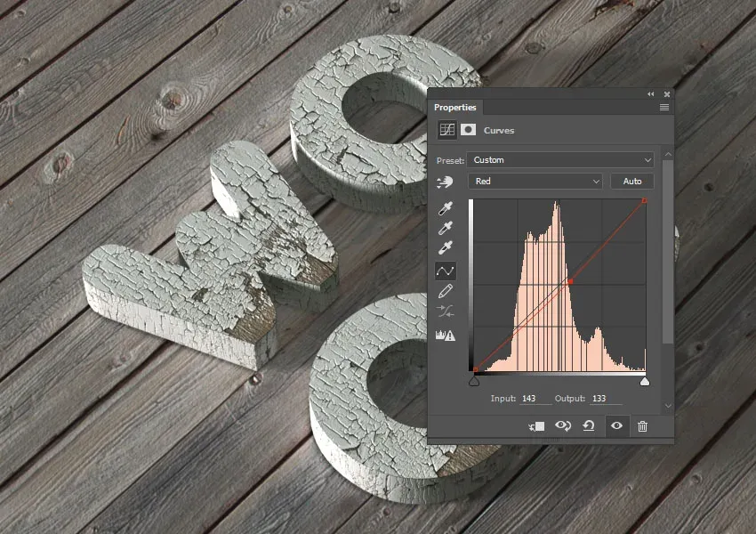
Task: Click the white point slider triangle
Action: tap(645, 382)
